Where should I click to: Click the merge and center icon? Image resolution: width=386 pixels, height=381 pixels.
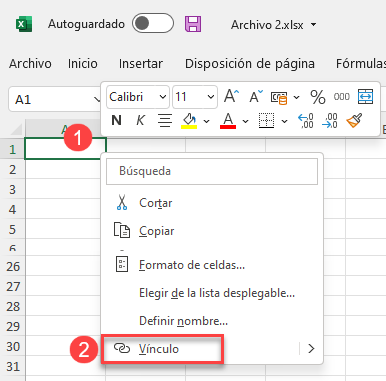click(x=365, y=97)
